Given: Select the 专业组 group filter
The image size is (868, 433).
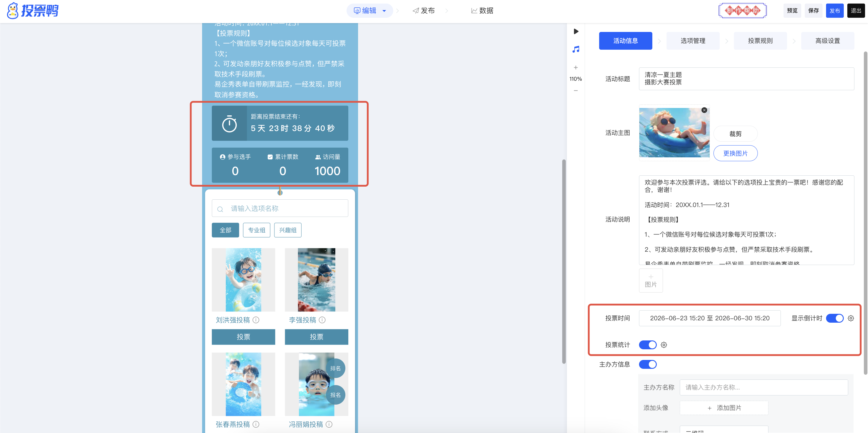Looking at the screenshot, I should pyautogui.click(x=256, y=230).
